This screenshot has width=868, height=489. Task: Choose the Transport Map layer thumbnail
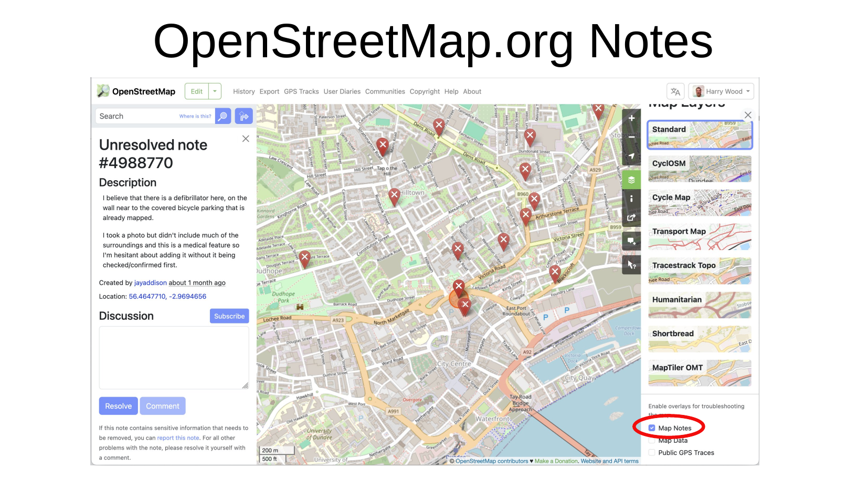click(x=700, y=237)
